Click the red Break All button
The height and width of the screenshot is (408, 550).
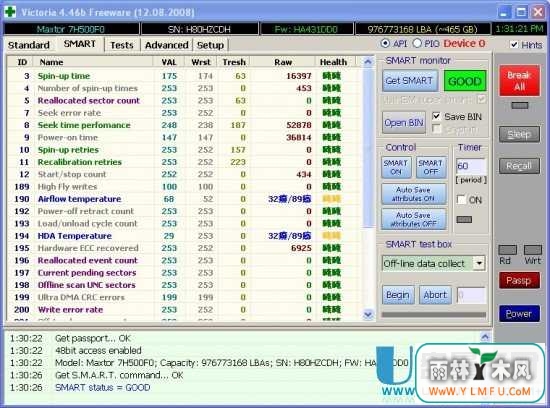pyautogui.click(x=519, y=81)
